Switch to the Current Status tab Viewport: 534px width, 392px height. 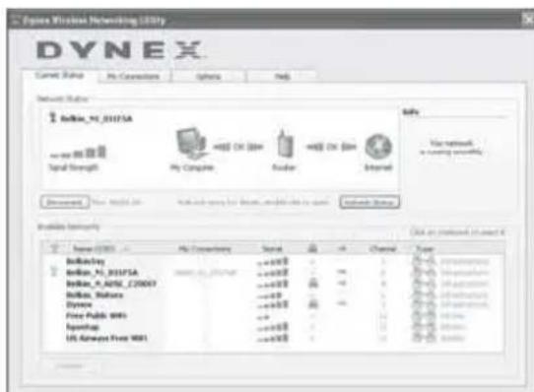point(59,75)
